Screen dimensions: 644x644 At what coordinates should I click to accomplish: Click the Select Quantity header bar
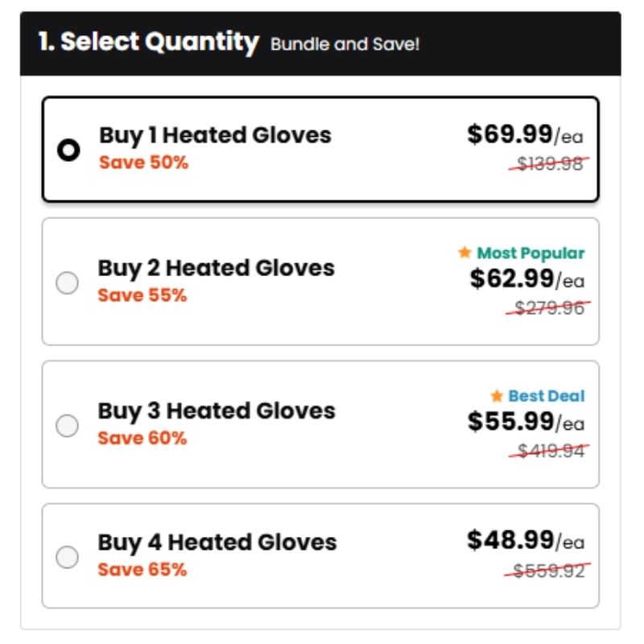(x=320, y=43)
